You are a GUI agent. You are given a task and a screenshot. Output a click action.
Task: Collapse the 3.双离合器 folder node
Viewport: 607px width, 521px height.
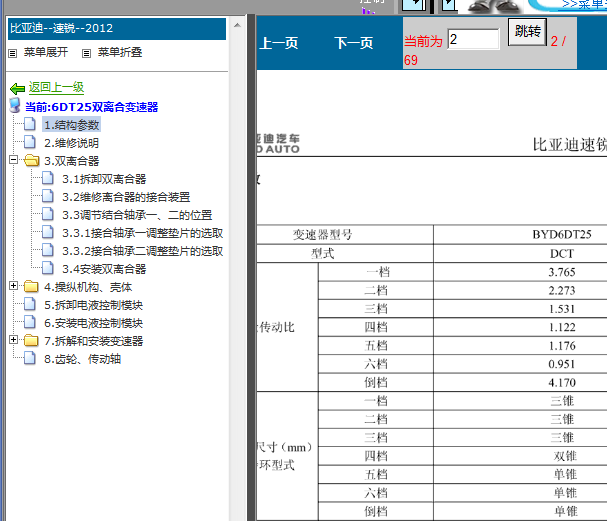[x=14, y=159]
